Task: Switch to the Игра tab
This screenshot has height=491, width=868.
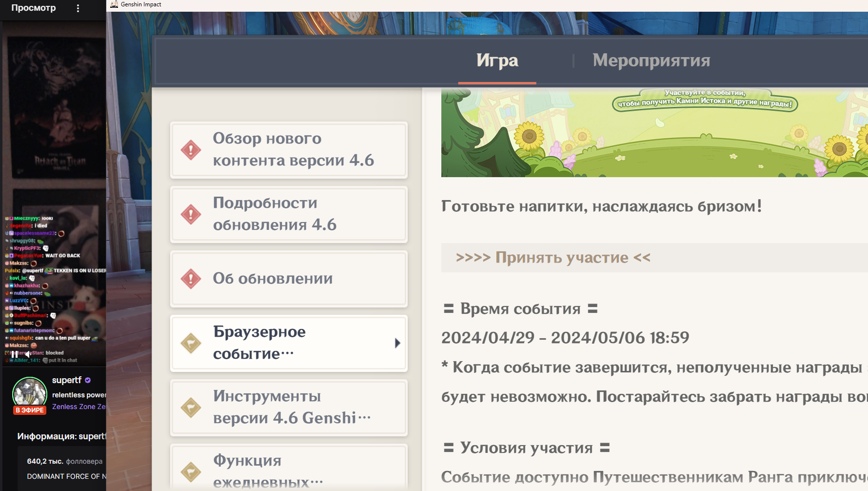Action: tap(497, 61)
